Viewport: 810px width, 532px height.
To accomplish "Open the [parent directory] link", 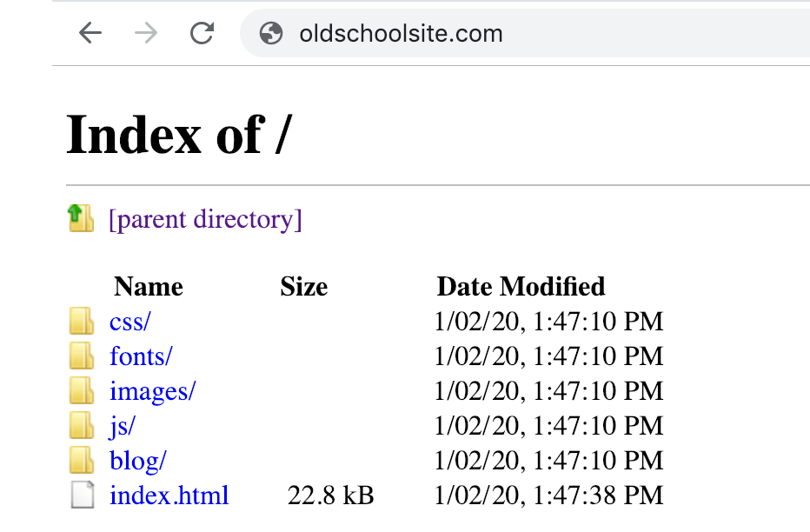I will coord(205,220).
